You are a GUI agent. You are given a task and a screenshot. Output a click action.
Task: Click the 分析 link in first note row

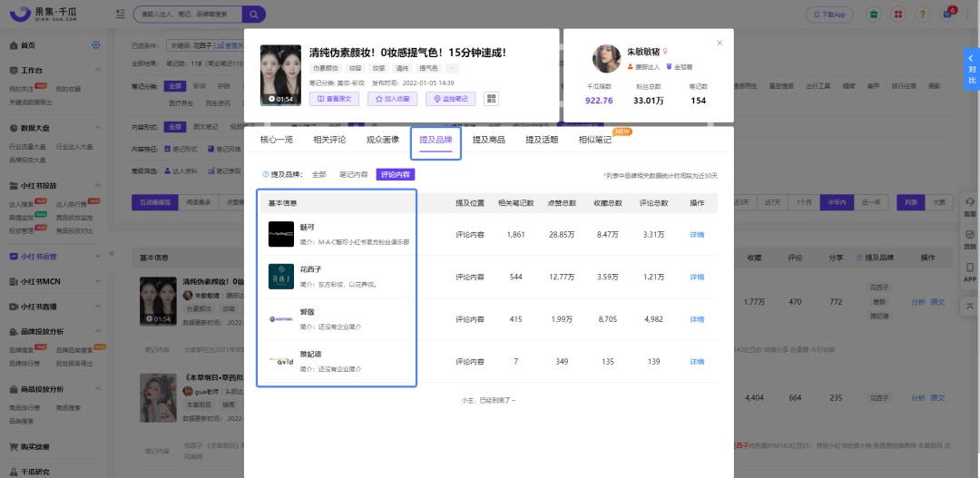(917, 302)
